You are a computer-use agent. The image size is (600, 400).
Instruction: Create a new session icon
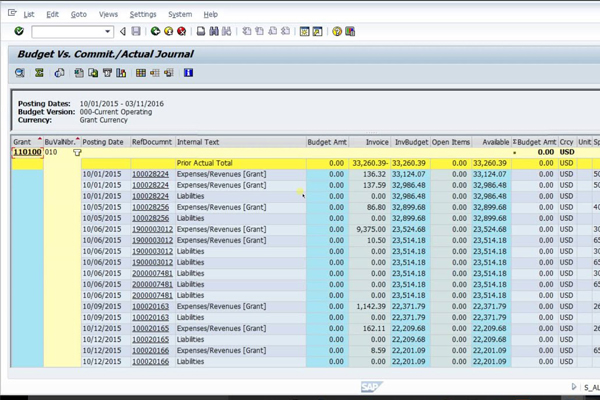coord(305,31)
